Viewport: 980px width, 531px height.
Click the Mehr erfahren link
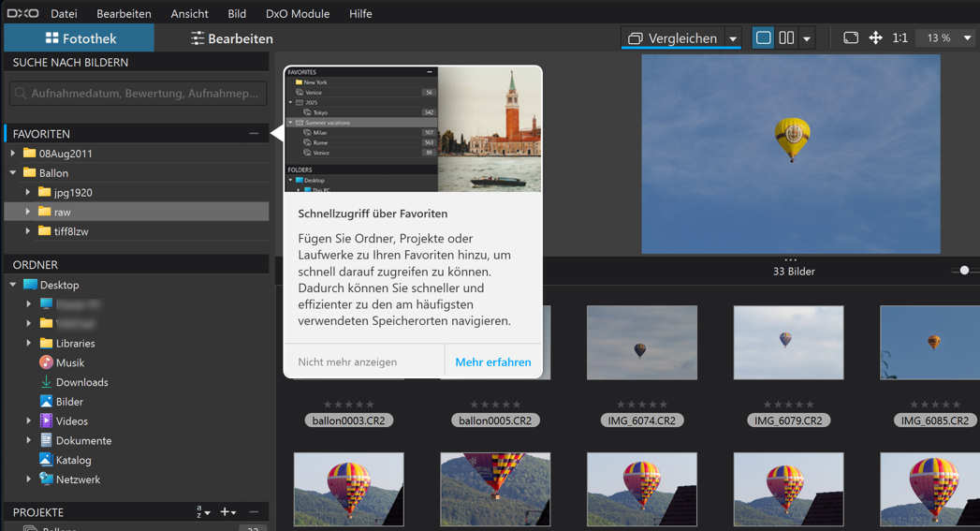coord(493,361)
